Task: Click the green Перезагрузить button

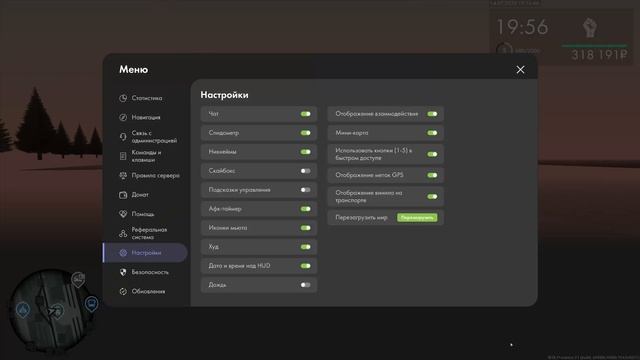Action: tap(417, 218)
